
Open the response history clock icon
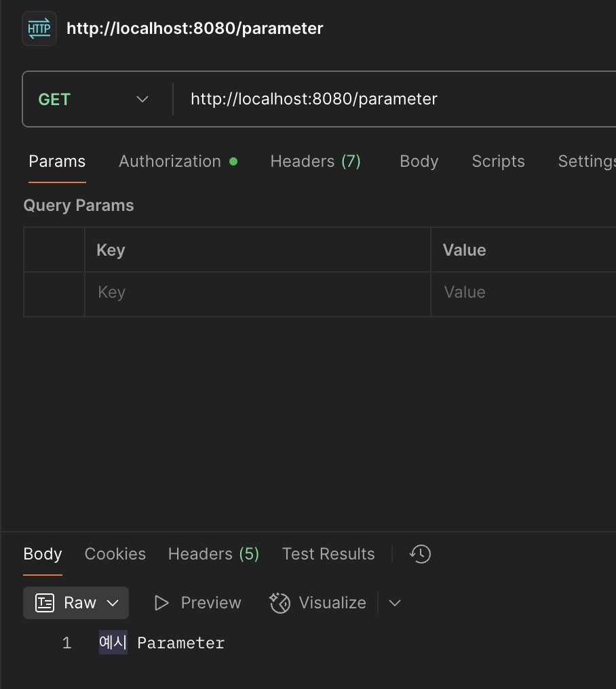[420, 554]
